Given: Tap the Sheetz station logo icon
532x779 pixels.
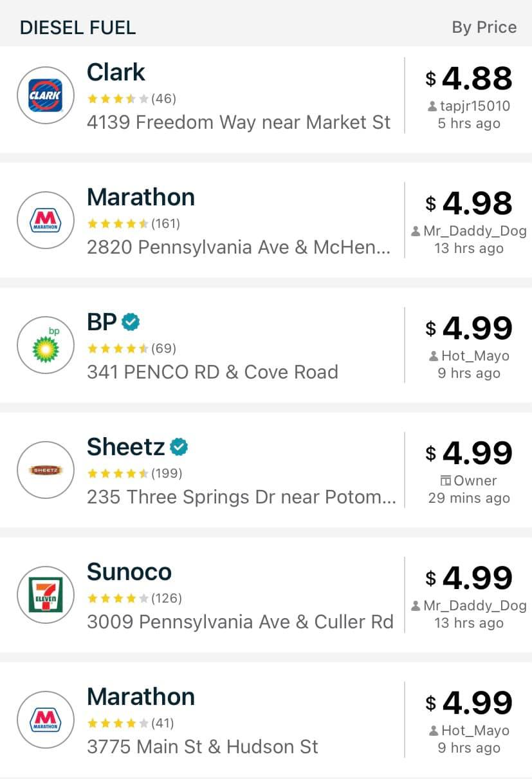Looking at the screenshot, I should (46, 471).
